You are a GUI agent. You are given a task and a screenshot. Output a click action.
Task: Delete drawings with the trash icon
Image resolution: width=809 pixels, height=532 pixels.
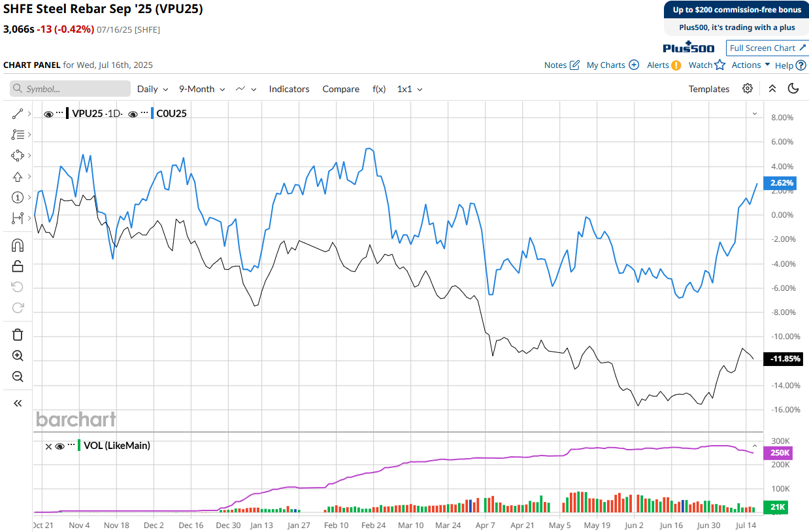[x=18, y=335]
